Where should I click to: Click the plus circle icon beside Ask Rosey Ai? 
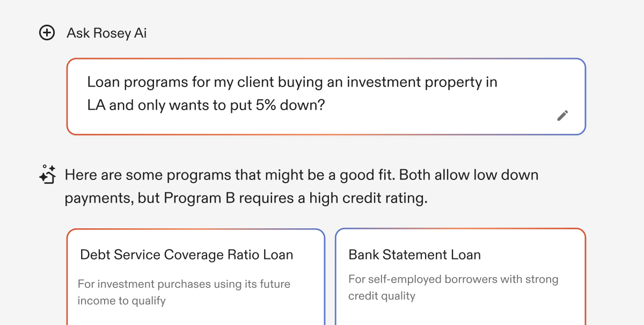[47, 33]
